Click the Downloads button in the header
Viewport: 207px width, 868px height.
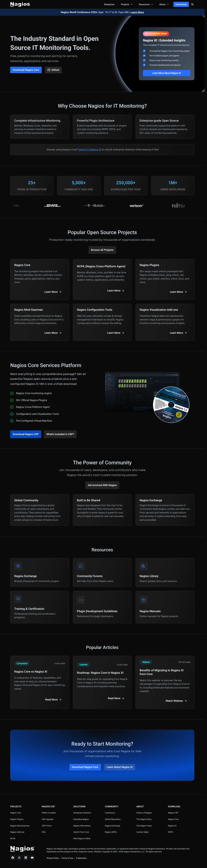(x=181, y=4)
